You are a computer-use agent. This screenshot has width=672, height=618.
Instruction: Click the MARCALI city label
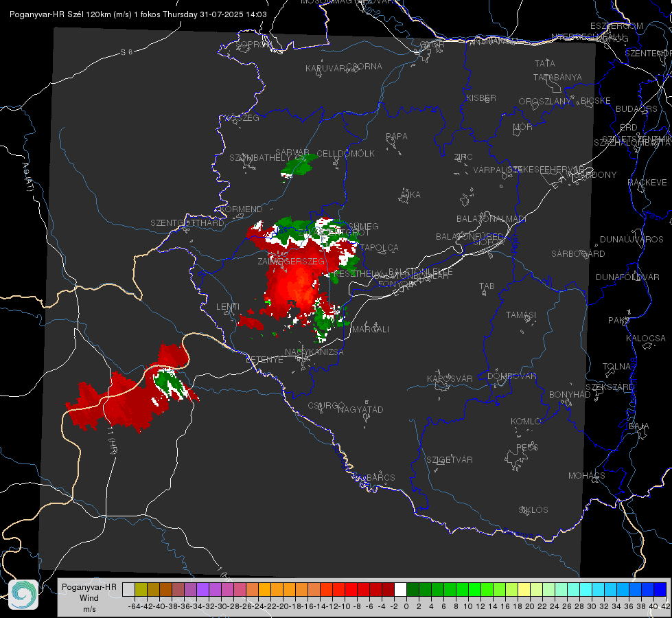pos(370,329)
